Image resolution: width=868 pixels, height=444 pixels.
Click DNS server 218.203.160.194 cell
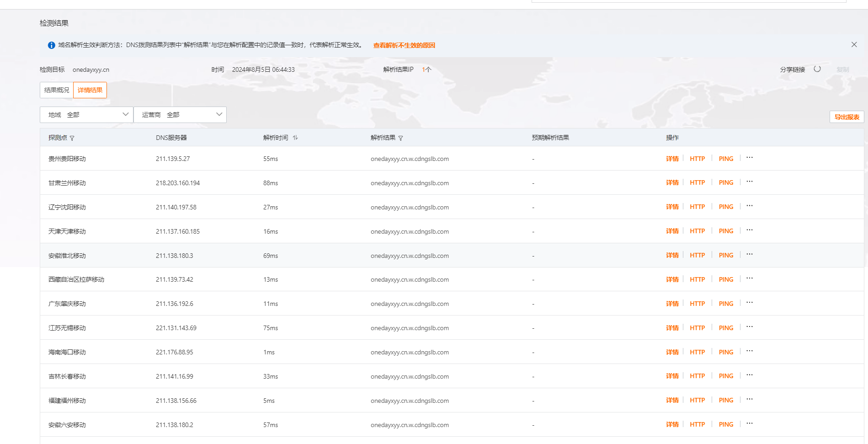[178, 183]
